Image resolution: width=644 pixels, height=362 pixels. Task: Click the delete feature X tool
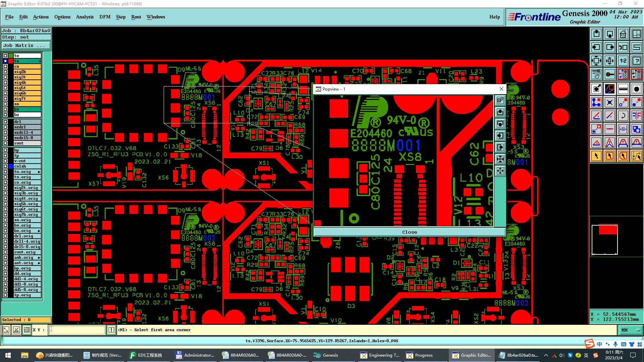tap(609, 102)
